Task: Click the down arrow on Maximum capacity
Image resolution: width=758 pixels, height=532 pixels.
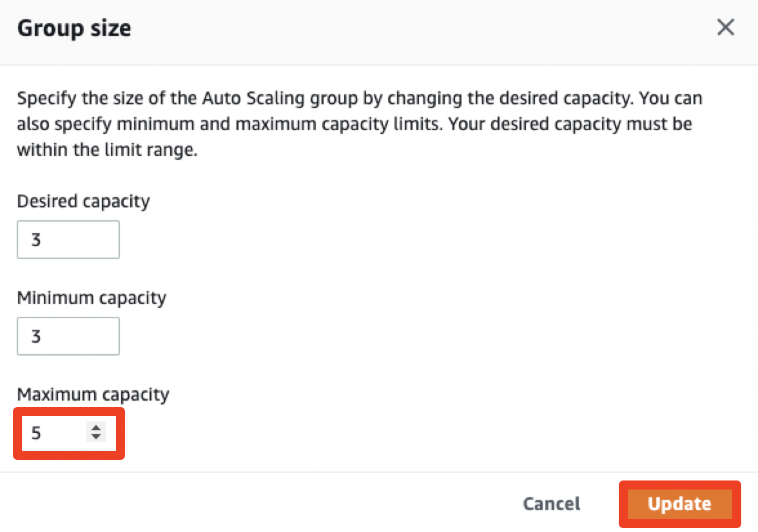Action: [96, 437]
